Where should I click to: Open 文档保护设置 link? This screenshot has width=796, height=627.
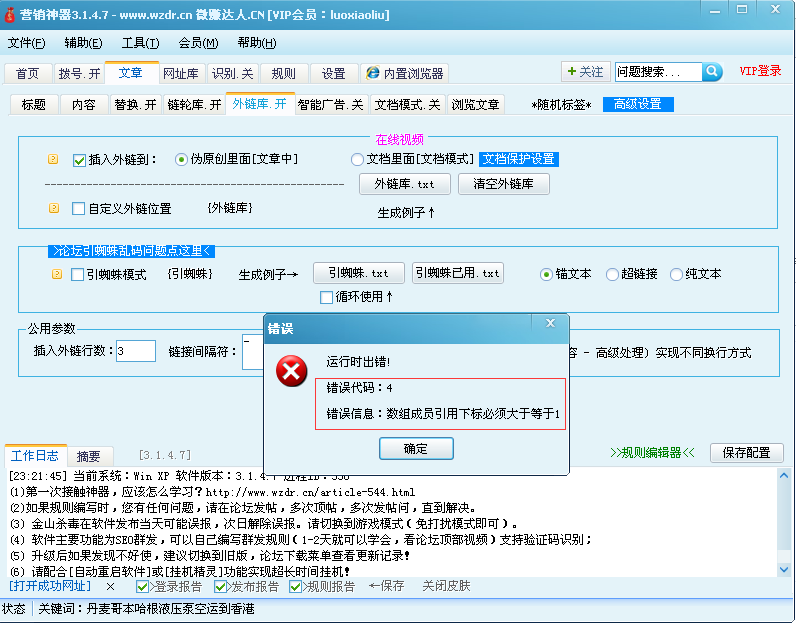(519, 159)
